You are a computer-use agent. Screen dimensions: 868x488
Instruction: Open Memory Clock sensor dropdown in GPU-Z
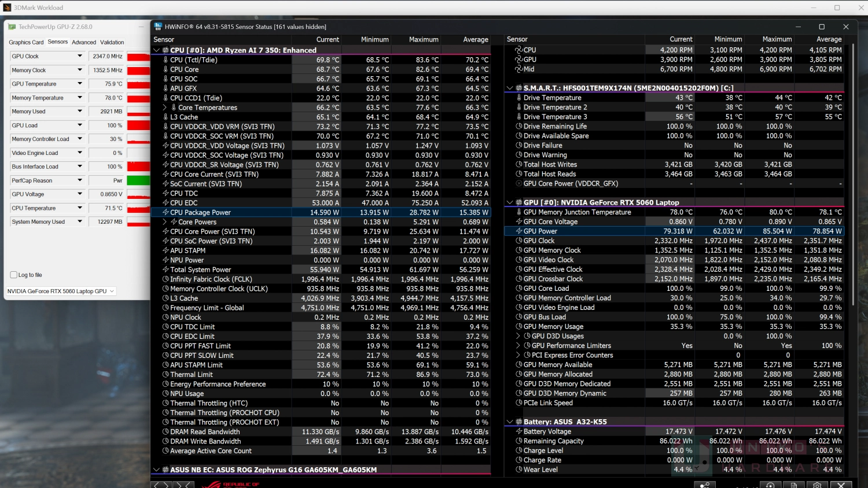click(x=80, y=70)
